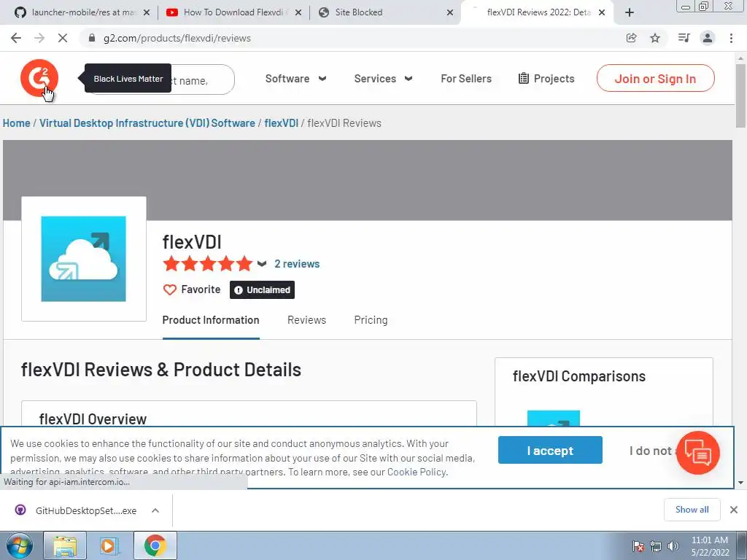Close the downloads bar
747x560 pixels.
(x=734, y=510)
